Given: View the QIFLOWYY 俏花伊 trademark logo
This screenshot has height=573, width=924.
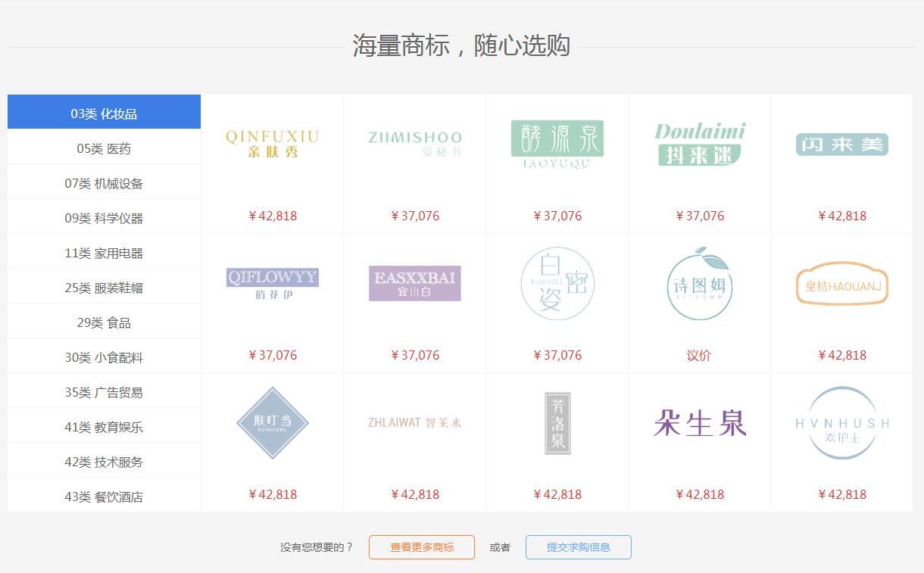Looking at the screenshot, I should click(x=273, y=283).
